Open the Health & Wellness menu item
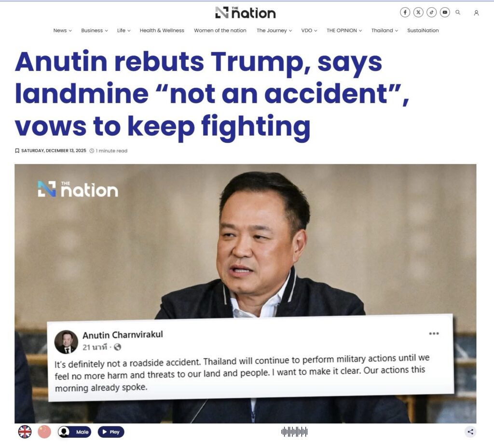 point(162,30)
